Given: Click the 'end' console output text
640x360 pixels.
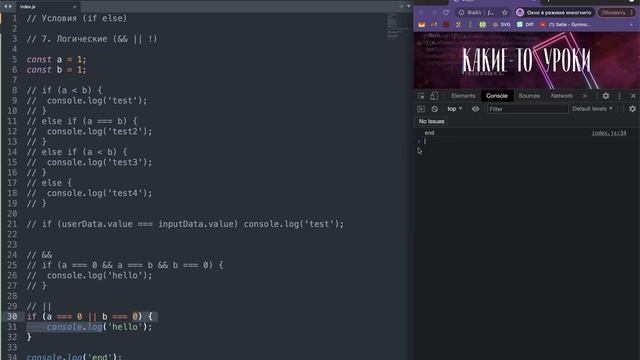Looking at the screenshot, I should (x=429, y=133).
